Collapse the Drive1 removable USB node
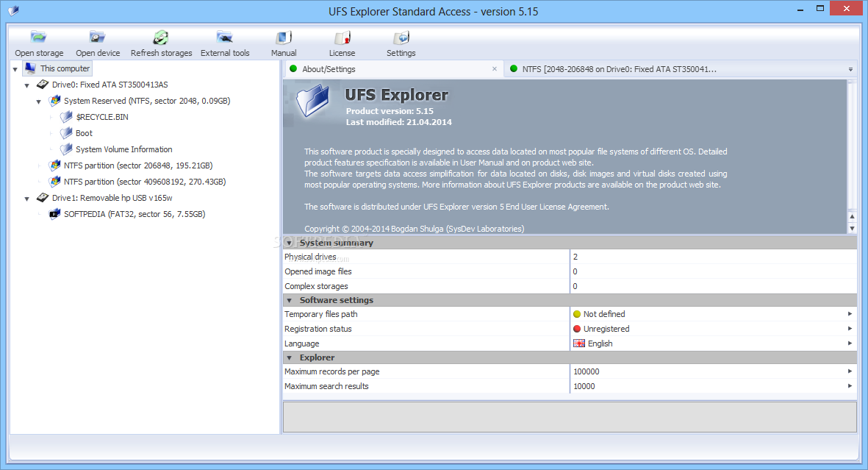The image size is (868, 470). pyautogui.click(x=26, y=199)
